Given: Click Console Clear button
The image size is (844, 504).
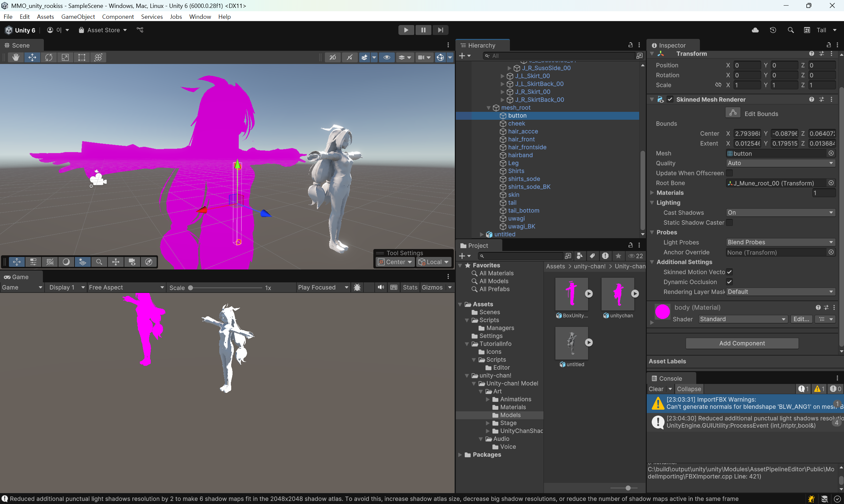Looking at the screenshot, I should pos(656,389).
